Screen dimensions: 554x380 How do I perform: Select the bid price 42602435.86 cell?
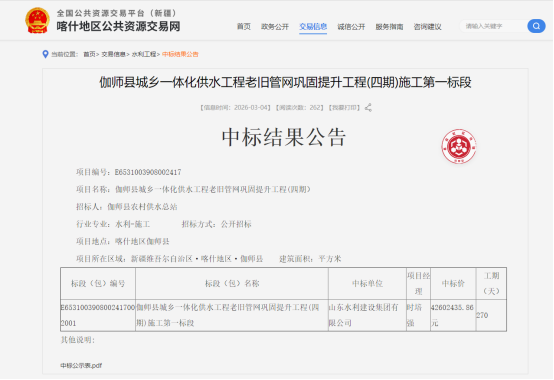[x=453, y=315]
